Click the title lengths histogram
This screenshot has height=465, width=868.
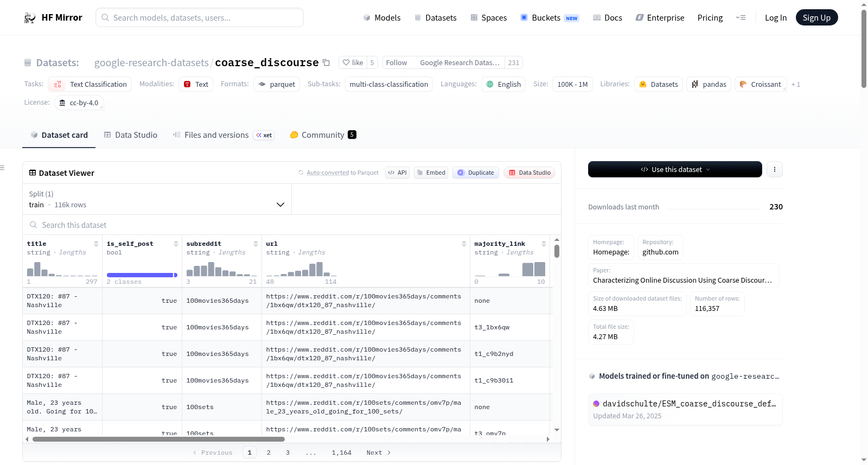[x=62, y=269]
